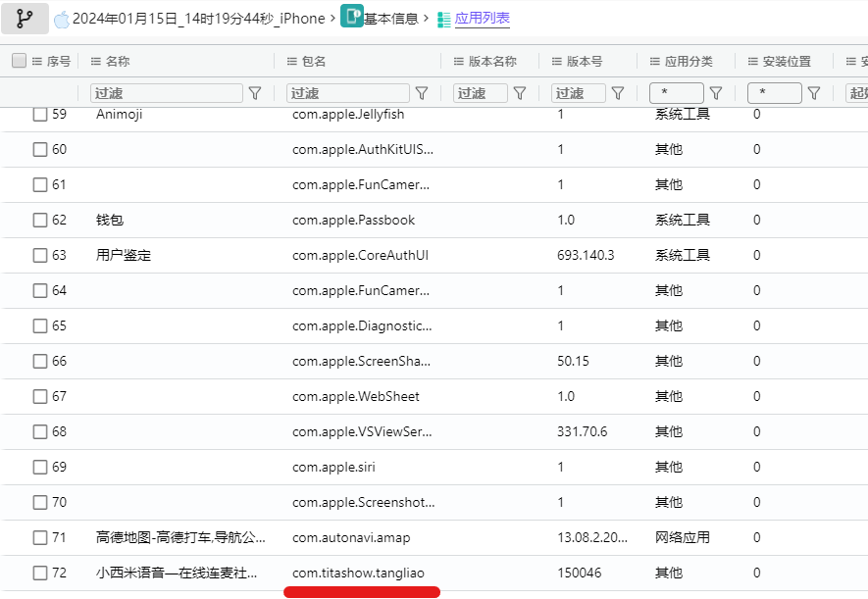Viewport: 868px width, 599px height.
Task: Focus the 名称 filter input
Action: pos(167,93)
